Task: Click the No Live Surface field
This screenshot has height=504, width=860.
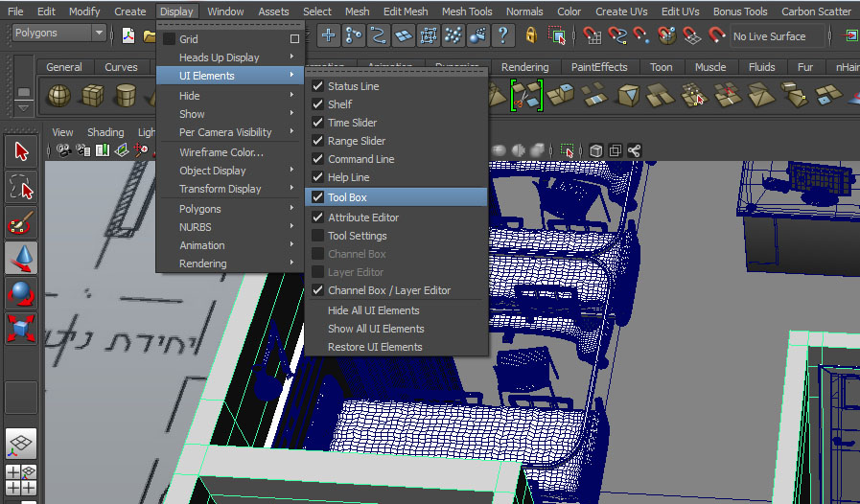Action: coord(777,36)
